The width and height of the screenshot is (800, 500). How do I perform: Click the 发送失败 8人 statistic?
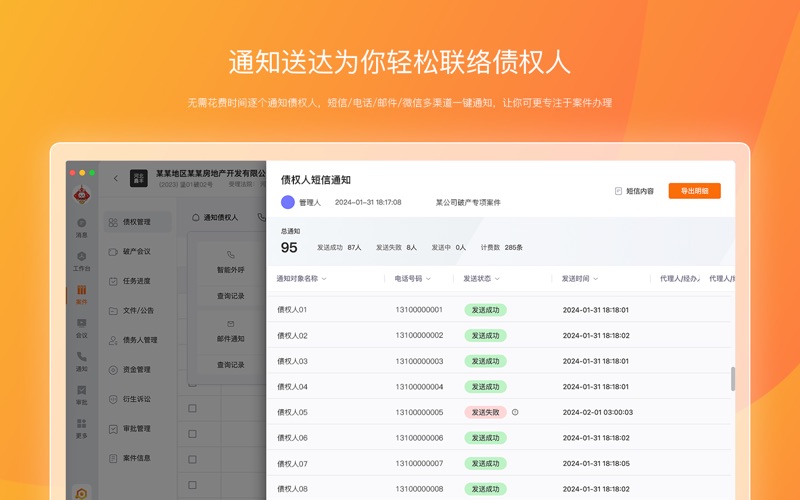click(396, 247)
